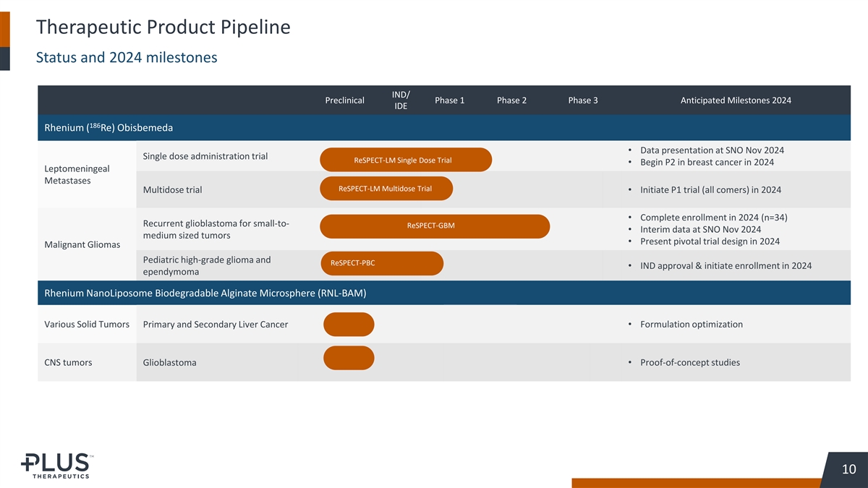Image resolution: width=868 pixels, height=488 pixels.
Task: Select the Leptomeningeal Metastases row label
Action: click(77, 174)
